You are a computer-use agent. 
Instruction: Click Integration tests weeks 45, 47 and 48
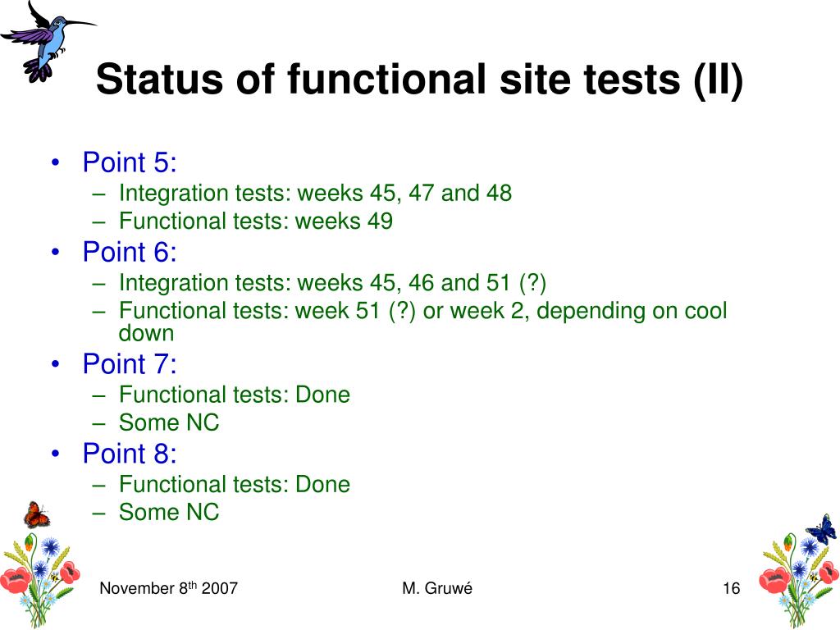click(x=315, y=194)
